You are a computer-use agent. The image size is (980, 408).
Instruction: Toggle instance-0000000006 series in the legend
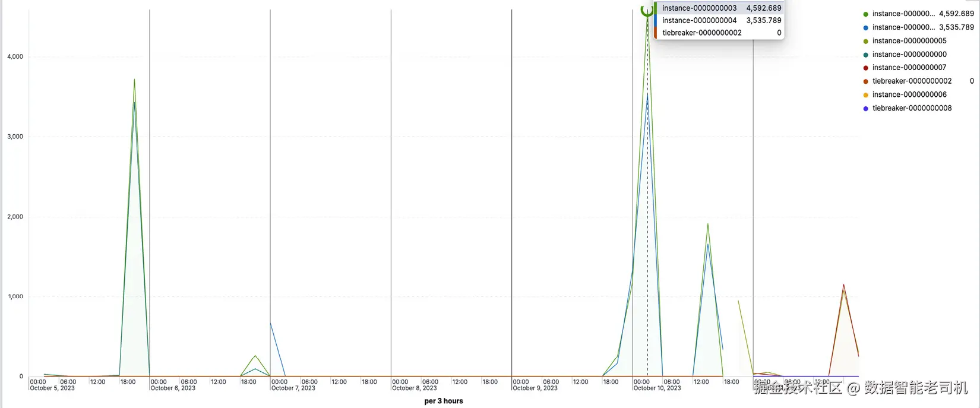tap(909, 94)
